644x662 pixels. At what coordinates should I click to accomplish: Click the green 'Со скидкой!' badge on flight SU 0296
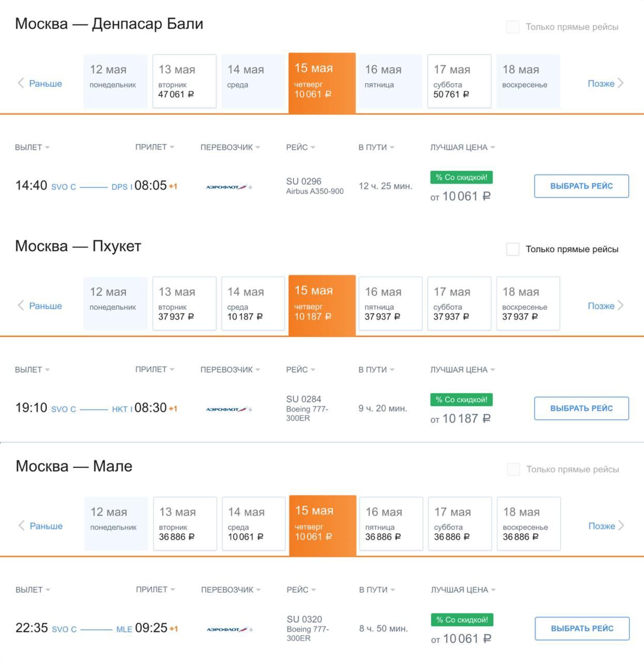click(462, 177)
